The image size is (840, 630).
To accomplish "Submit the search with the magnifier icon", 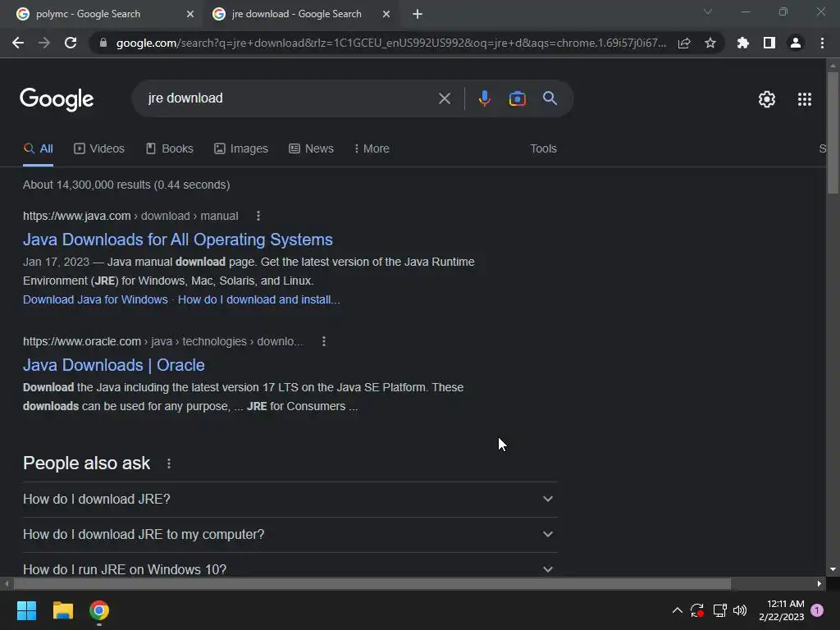I will 550,98.
